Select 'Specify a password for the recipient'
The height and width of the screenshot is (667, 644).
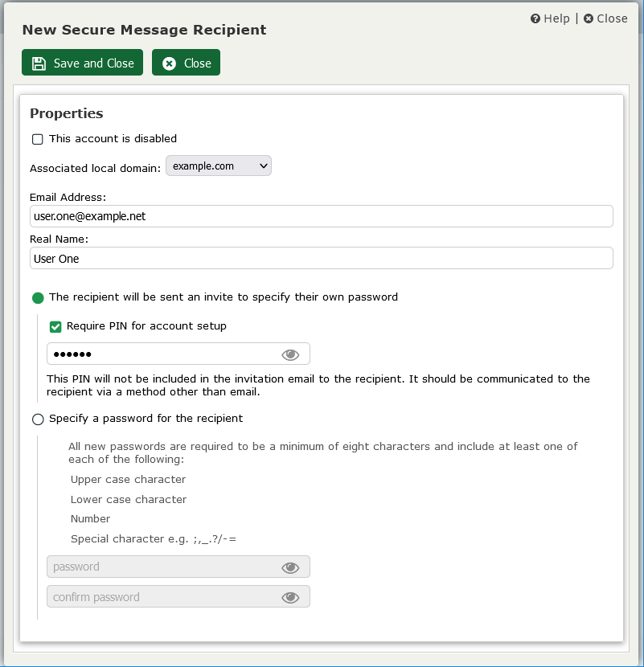tap(38, 419)
